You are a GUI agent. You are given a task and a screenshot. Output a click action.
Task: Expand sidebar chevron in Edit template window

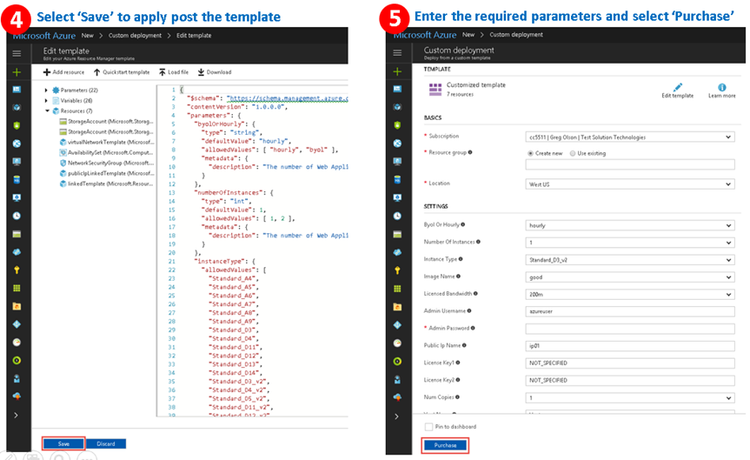tap(16, 415)
